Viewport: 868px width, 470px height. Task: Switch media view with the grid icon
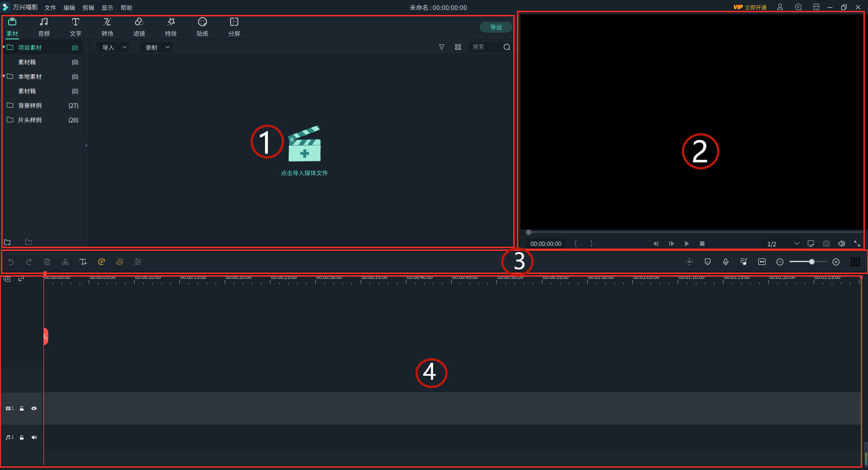[458, 47]
